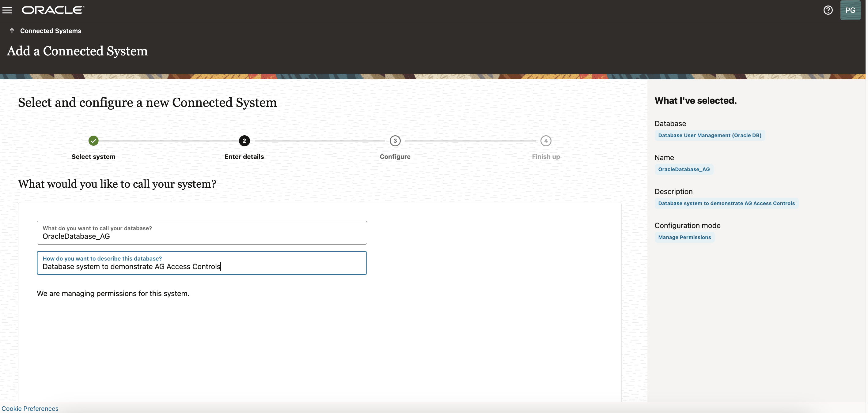Click the Oracle logo

click(53, 10)
